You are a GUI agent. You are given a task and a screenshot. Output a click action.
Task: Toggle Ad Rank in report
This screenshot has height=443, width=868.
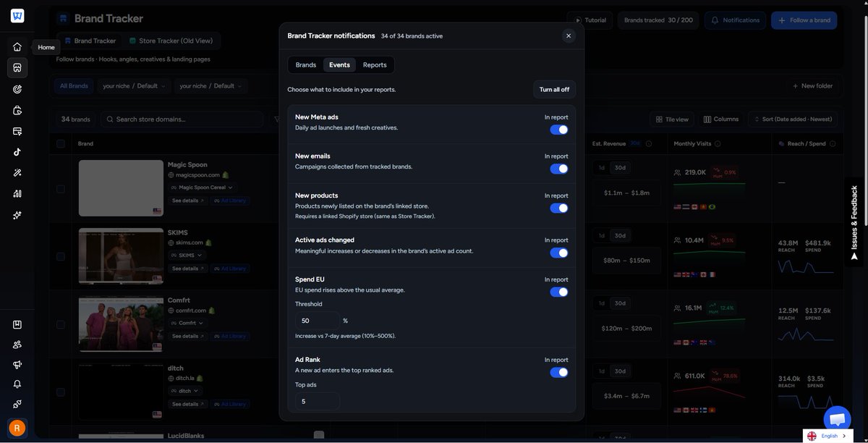click(558, 372)
